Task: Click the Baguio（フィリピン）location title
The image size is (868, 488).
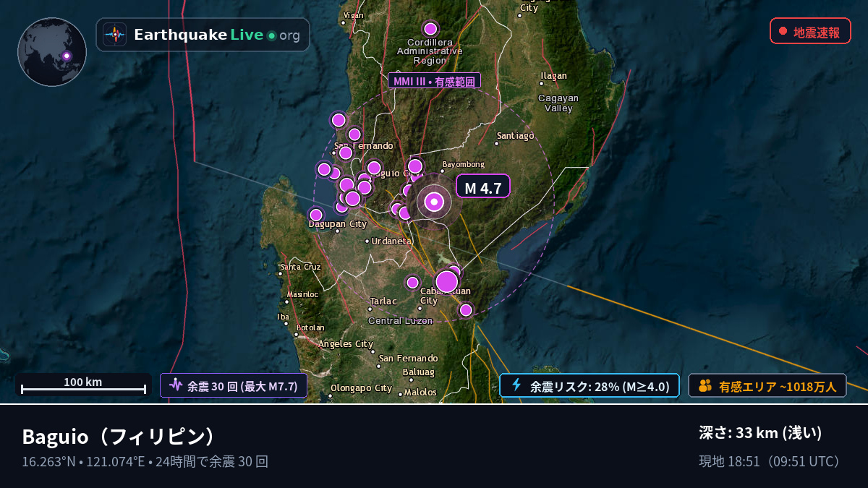Action: (x=119, y=437)
